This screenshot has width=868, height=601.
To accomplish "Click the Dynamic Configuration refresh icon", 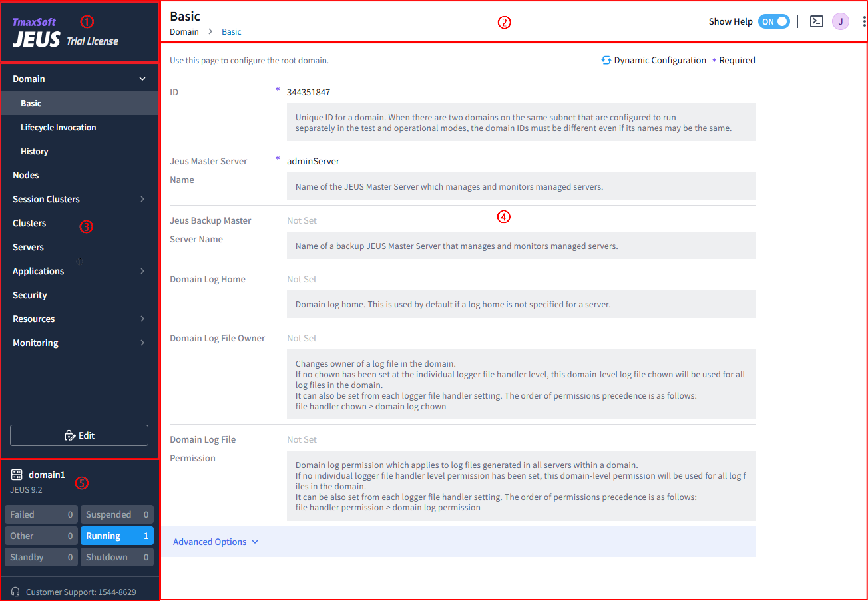I will point(606,61).
